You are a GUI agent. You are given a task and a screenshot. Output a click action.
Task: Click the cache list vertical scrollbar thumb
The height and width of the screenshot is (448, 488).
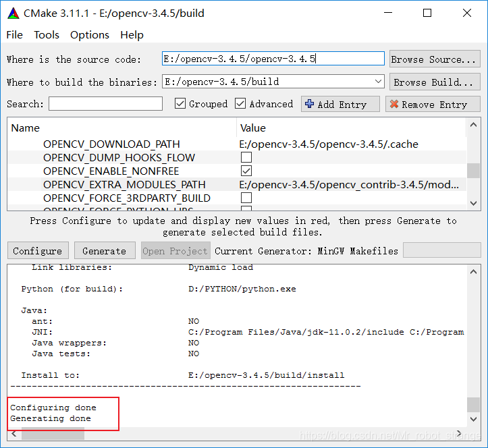click(473, 171)
